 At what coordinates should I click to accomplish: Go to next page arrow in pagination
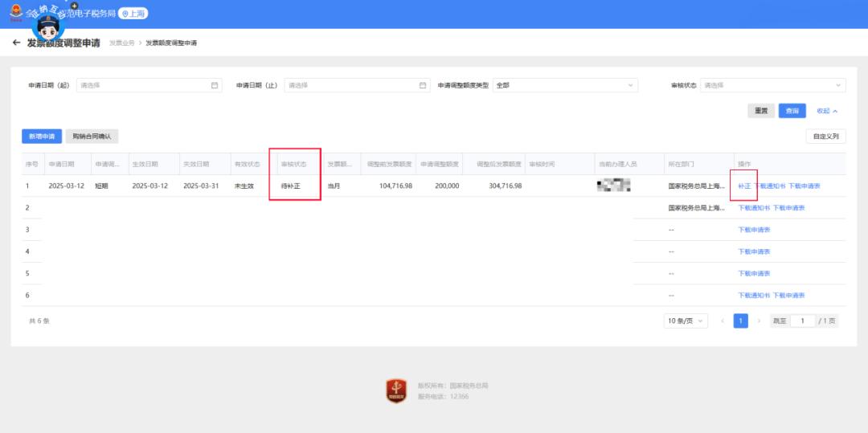(759, 321)
